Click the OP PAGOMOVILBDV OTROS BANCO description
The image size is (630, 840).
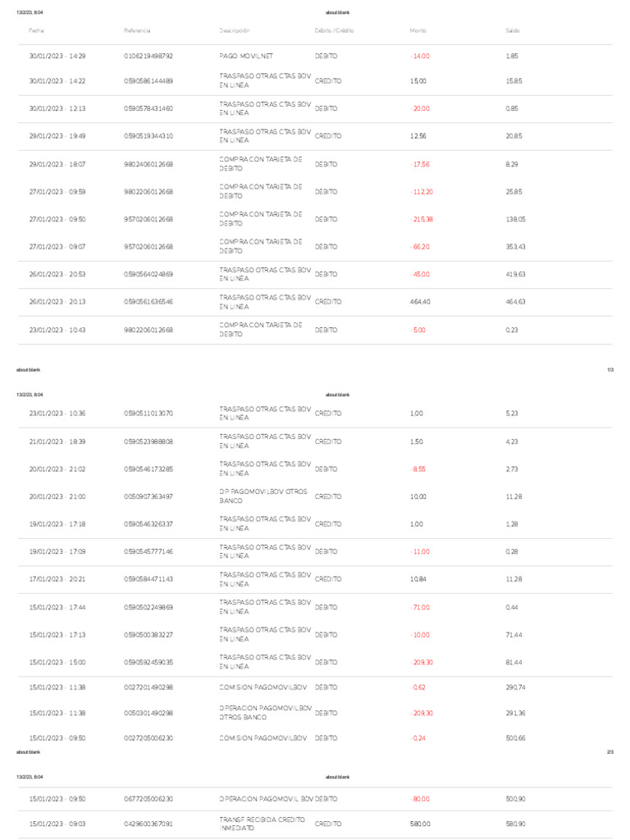coord(265,496)
